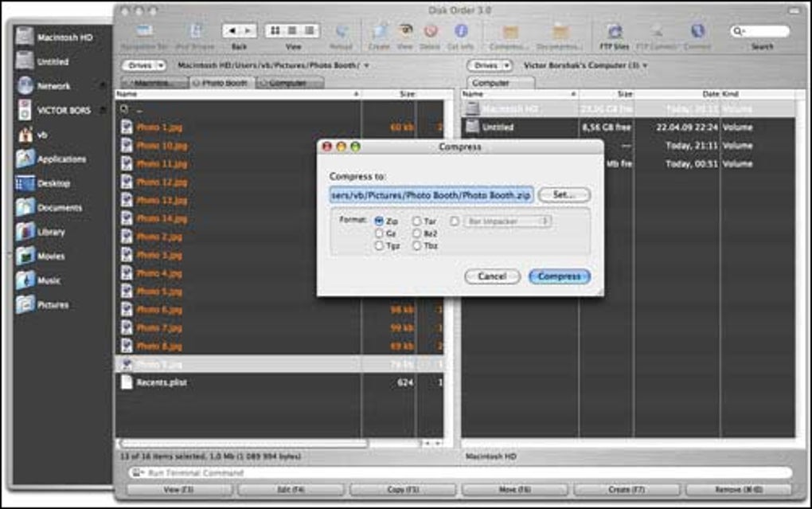
Task: Select the Tar format radio button
Action: click(417, 221)
